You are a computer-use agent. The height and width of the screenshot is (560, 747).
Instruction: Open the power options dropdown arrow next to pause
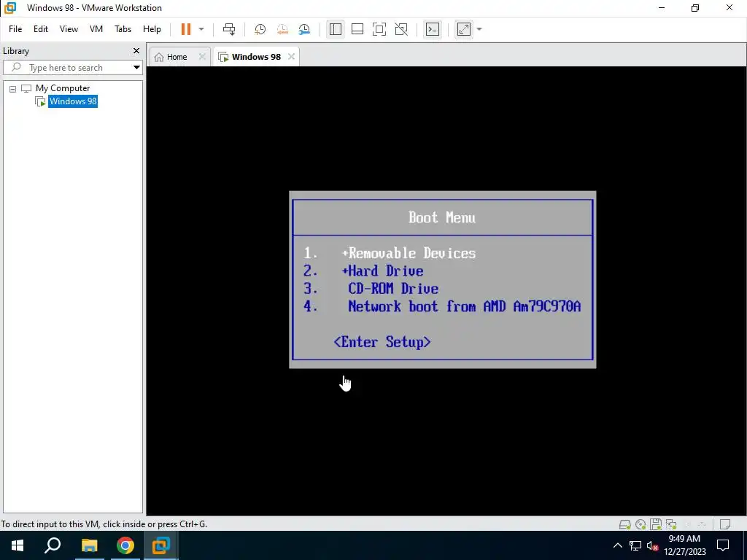(201, 29)
